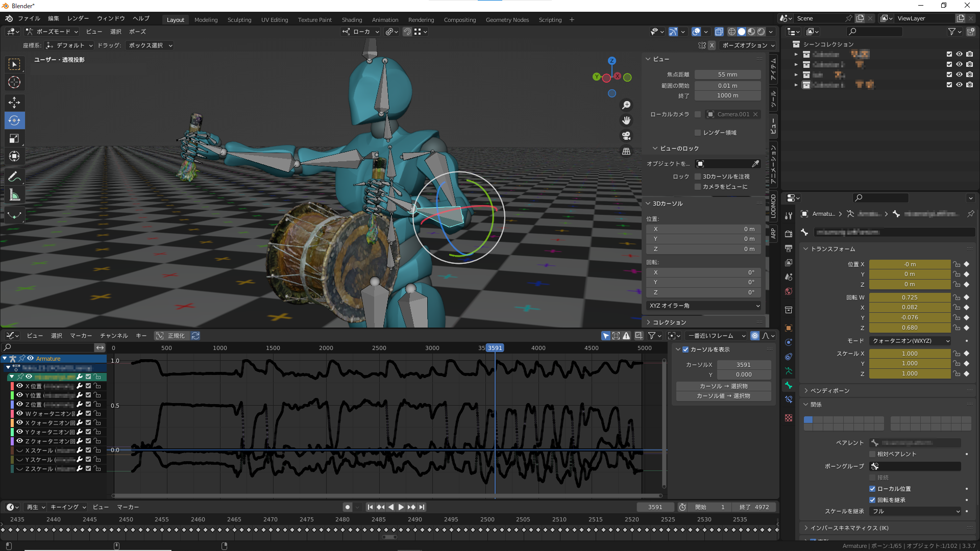The width and height of the screenshot is (980, 551).
Task: Click the zoom magnifier icon in viewport
Action: pos(626,105)
